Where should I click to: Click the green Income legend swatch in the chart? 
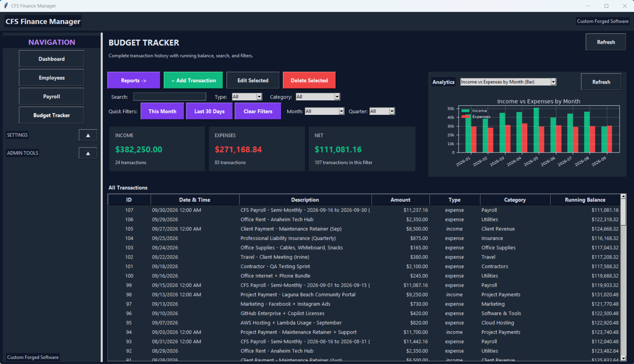point(465,111)
